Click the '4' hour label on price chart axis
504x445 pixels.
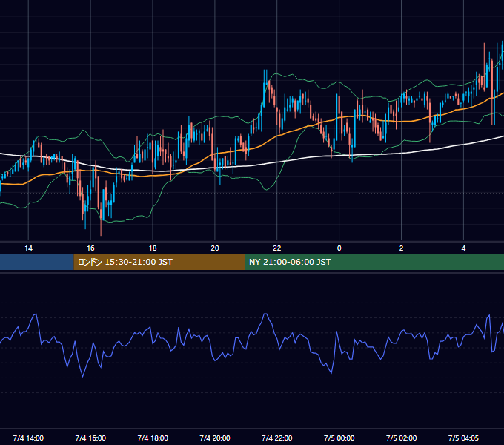click(463, 248)
